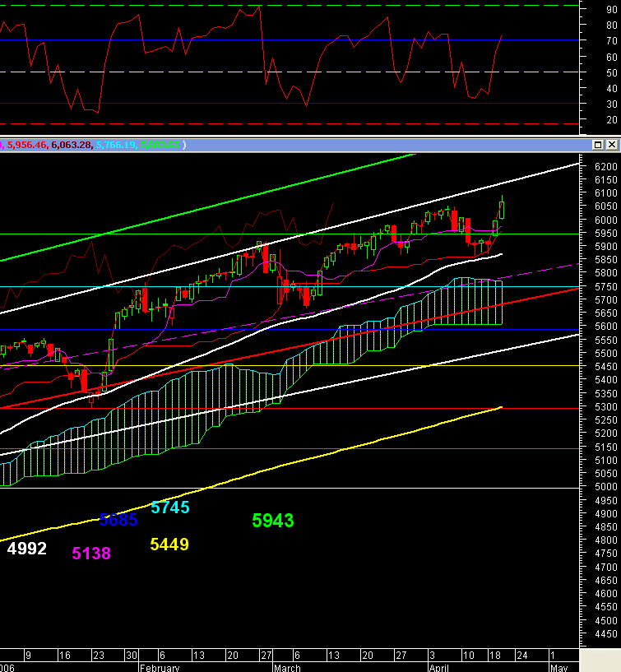Click the February month label
The height and width of the screenshot is (672, 621).
point(160,668)
